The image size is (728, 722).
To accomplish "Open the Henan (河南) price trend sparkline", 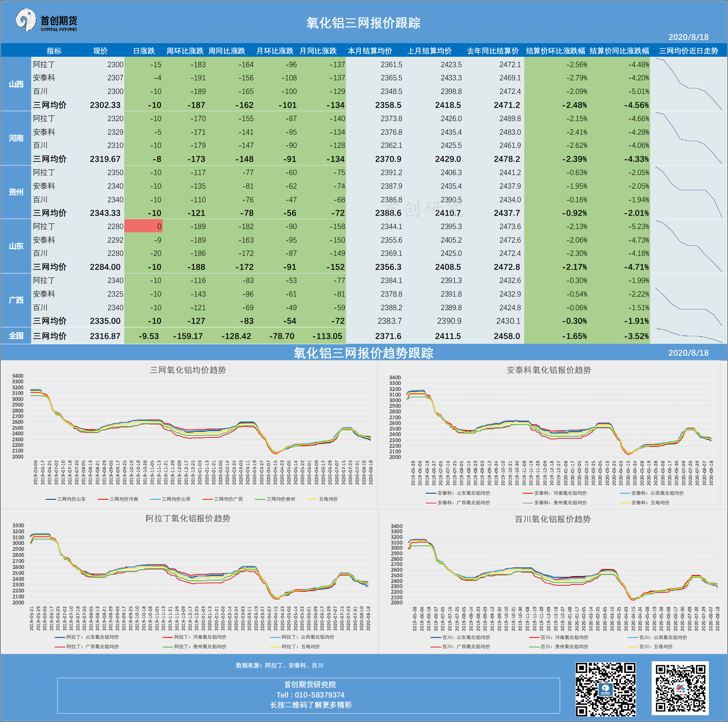I will click(x=688, y=138).
